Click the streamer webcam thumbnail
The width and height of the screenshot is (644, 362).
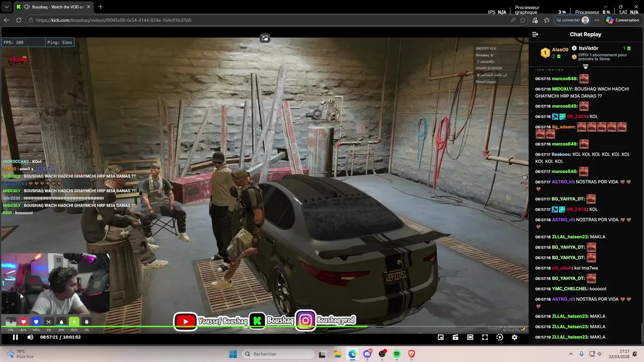tap(55, 284)
